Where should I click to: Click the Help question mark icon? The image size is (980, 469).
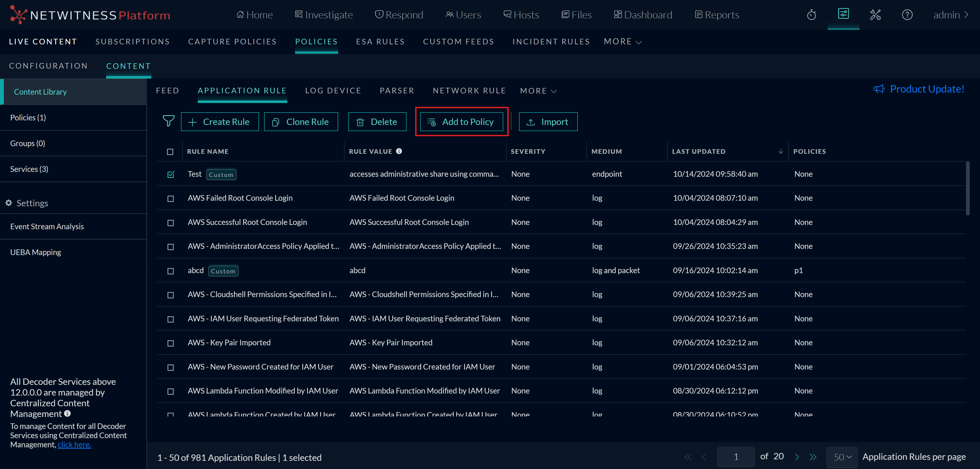907,15
